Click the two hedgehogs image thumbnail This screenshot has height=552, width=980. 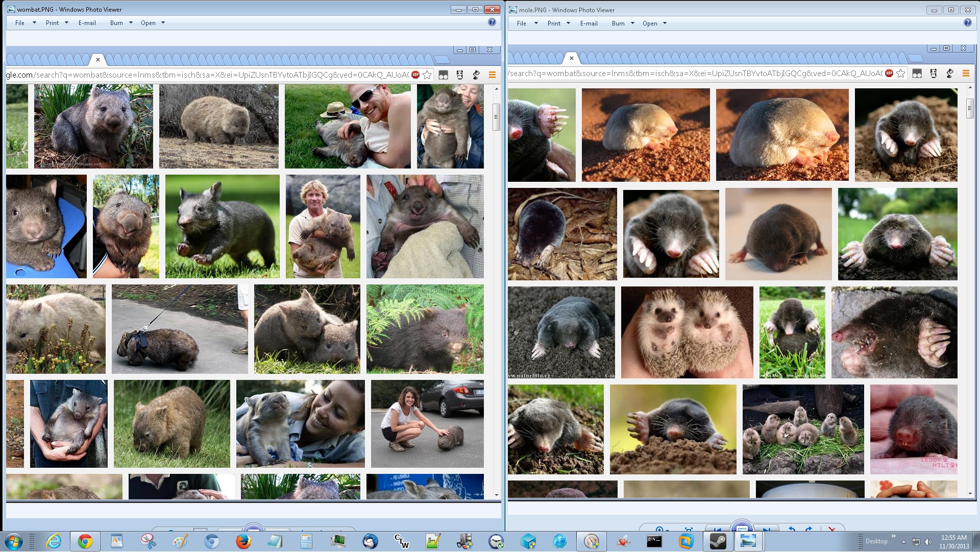pos(687,332)
